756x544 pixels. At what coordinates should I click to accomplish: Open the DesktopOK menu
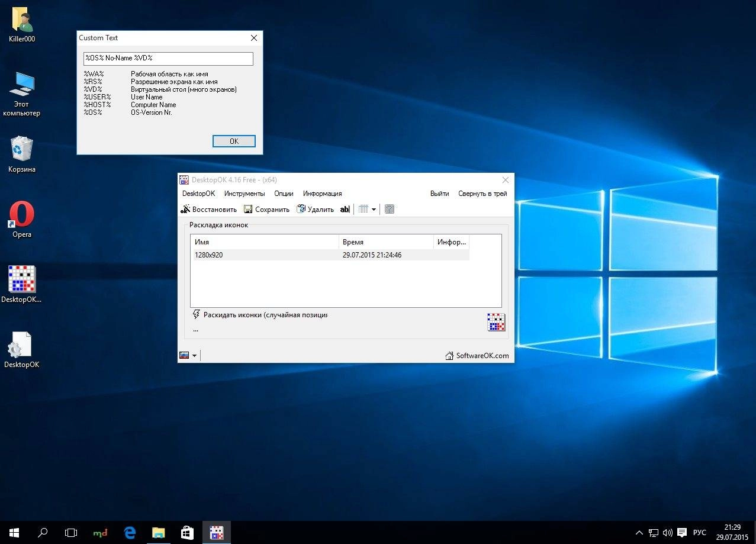(198, 194)
